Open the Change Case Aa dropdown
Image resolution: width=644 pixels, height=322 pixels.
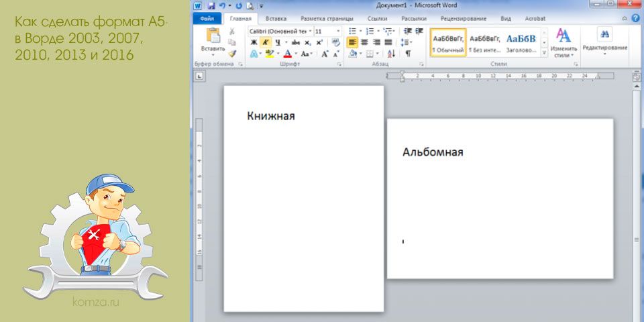pyautogui.click(x=307, y=54)
